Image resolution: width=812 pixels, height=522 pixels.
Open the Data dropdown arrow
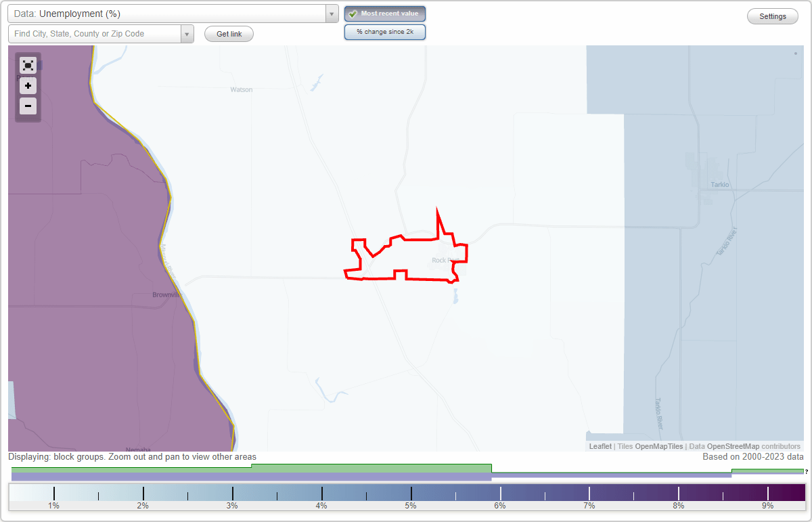click(x=332, y=14)
